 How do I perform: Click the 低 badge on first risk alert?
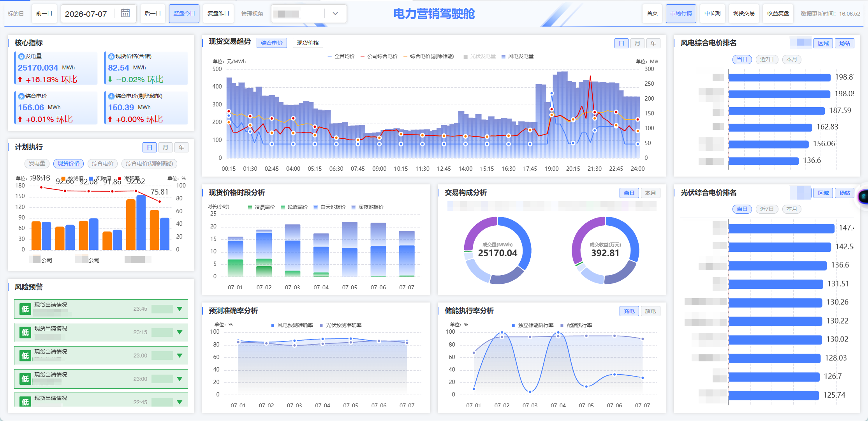click(x=25, y=309)
